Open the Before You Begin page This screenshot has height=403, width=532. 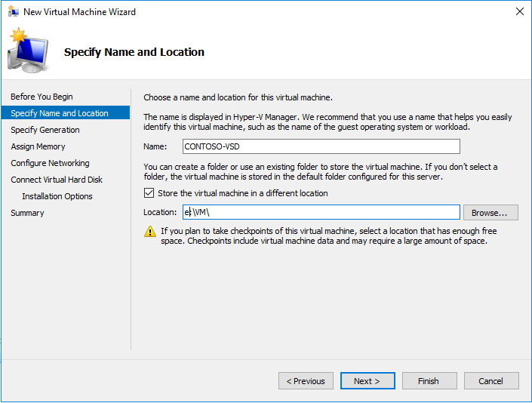pyautogui.click(x=42, y=97)
